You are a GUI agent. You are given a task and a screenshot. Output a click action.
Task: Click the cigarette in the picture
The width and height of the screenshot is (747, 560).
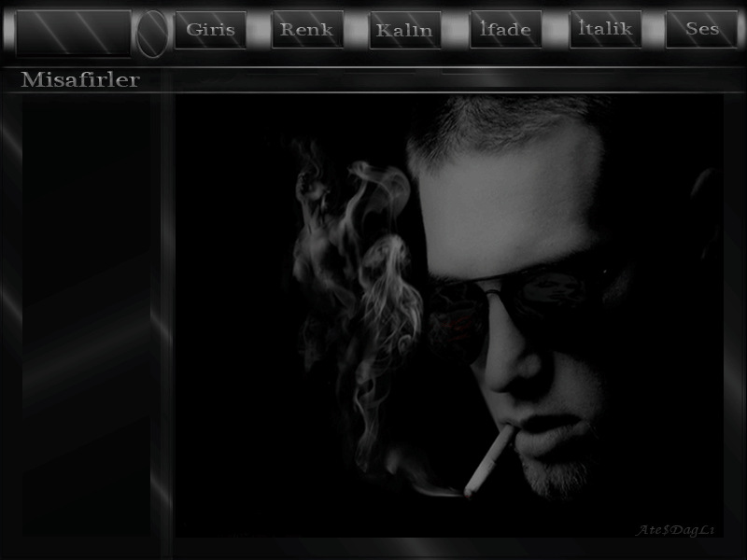pos(487,462)
